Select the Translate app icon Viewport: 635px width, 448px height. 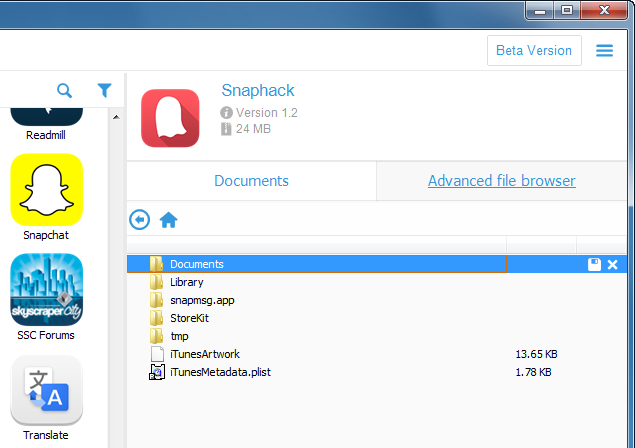coord(47,390)
